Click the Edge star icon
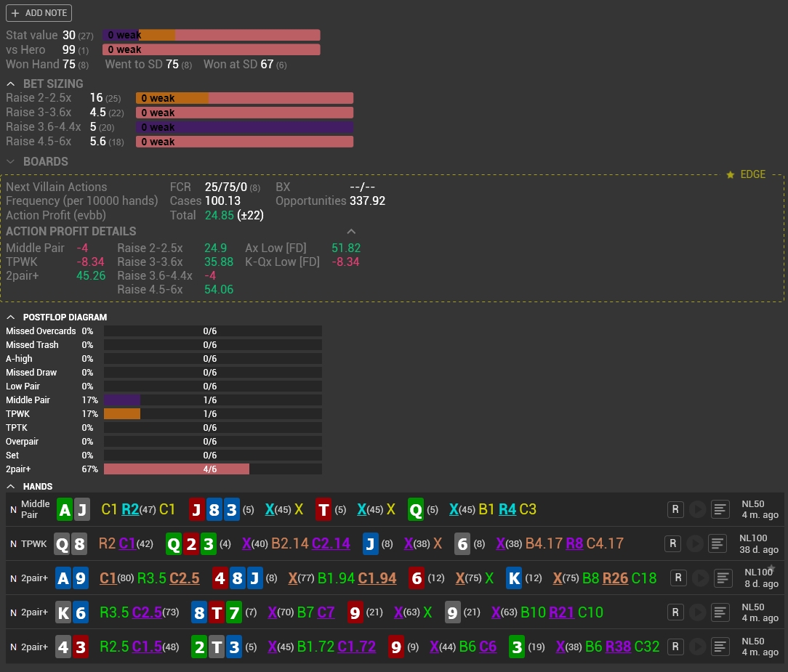This screenshot has height=672, width=788. click(x=730, y=174)
